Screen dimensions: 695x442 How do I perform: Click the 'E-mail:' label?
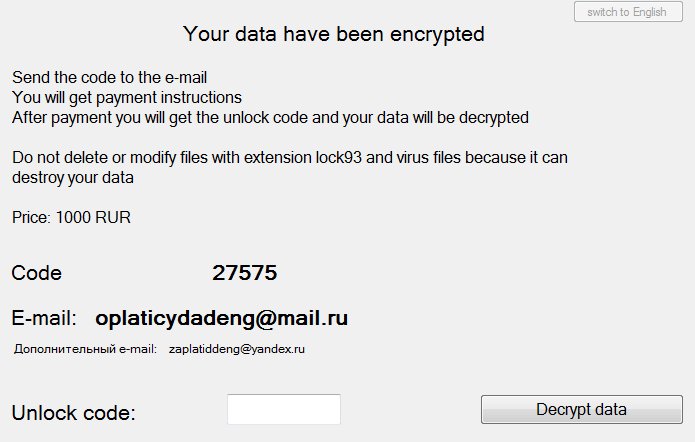(x=44, y=319)
